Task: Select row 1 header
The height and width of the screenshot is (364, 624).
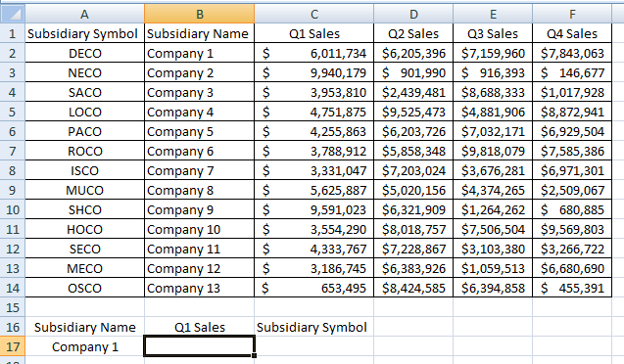Action: (13, 33)
